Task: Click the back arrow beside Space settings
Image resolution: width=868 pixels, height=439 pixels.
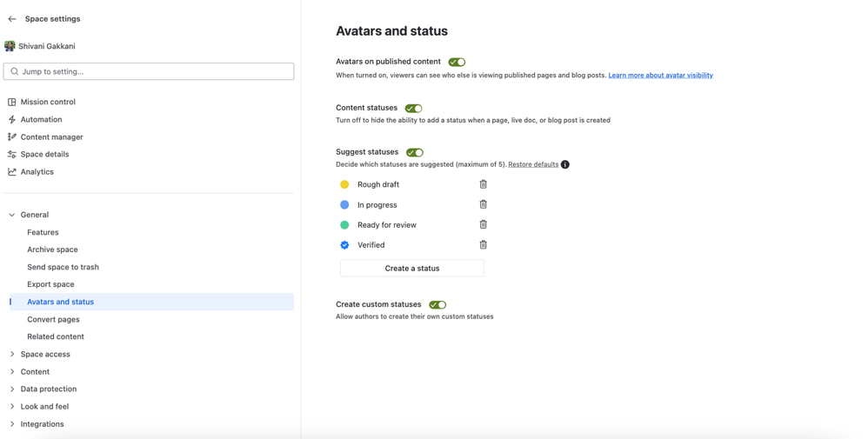Action: click(12, 19)
